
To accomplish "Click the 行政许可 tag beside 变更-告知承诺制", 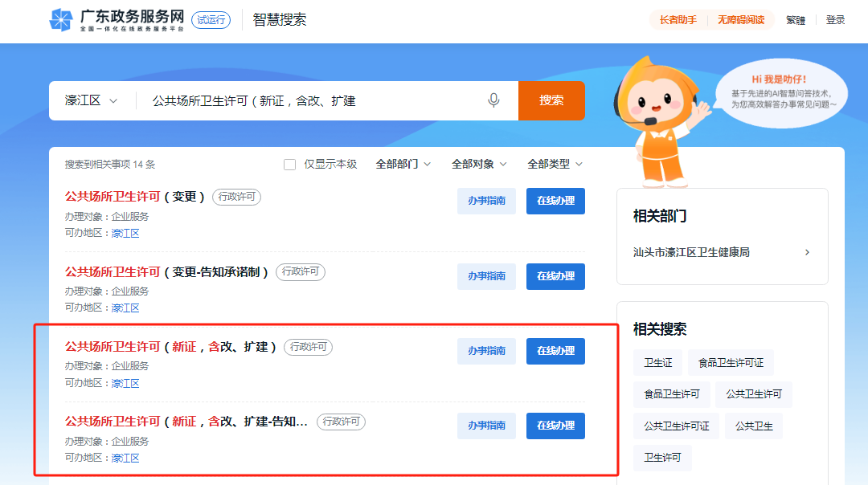I will click(x=301, y=271).
